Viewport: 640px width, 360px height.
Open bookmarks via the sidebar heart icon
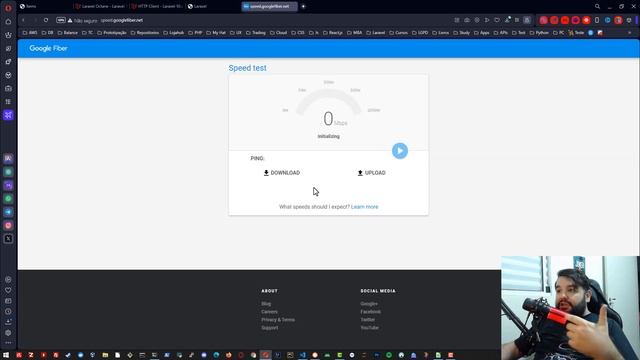8,290
